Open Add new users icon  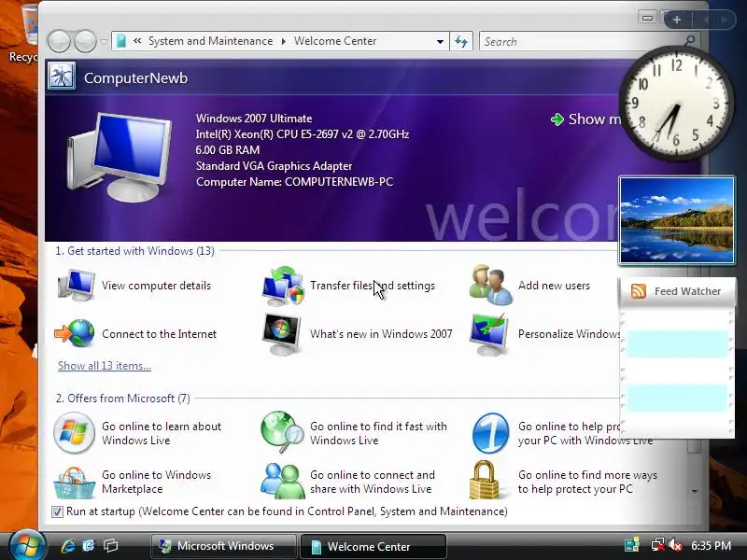491,285
